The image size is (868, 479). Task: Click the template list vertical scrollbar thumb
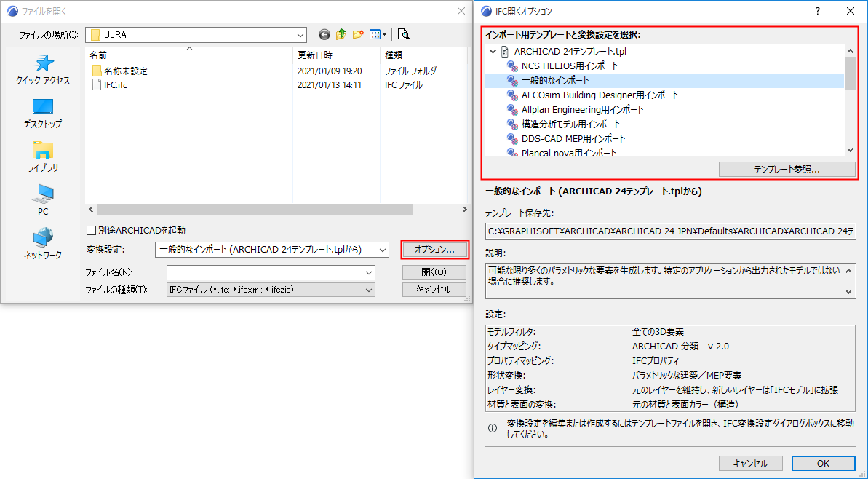tap(850, 74)
